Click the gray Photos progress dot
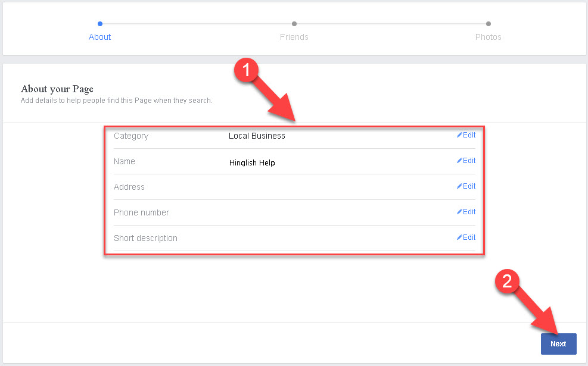Screen dimensions: 588x366 pyautogui.click(x=489, y=24)
